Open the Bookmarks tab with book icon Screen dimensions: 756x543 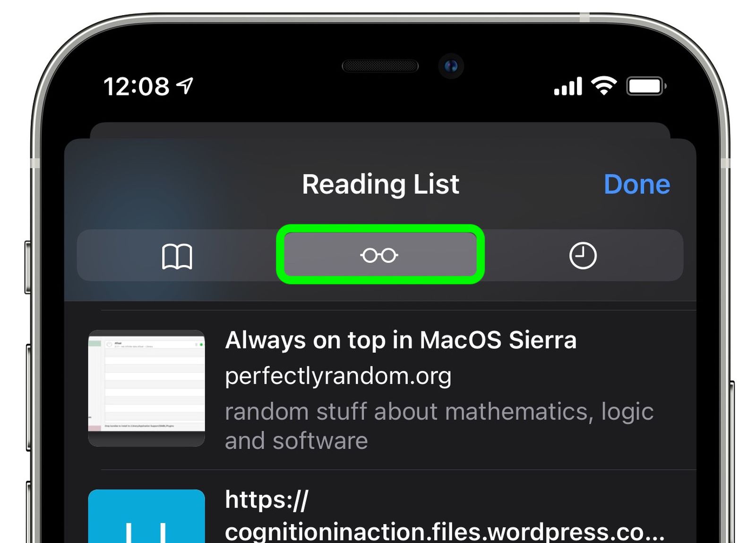(x=177, y=256)
